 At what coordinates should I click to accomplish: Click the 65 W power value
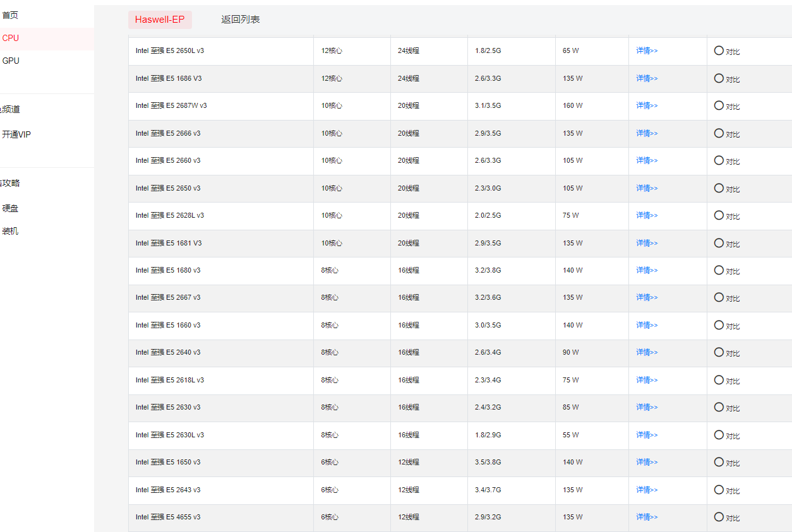click(571, 50)
